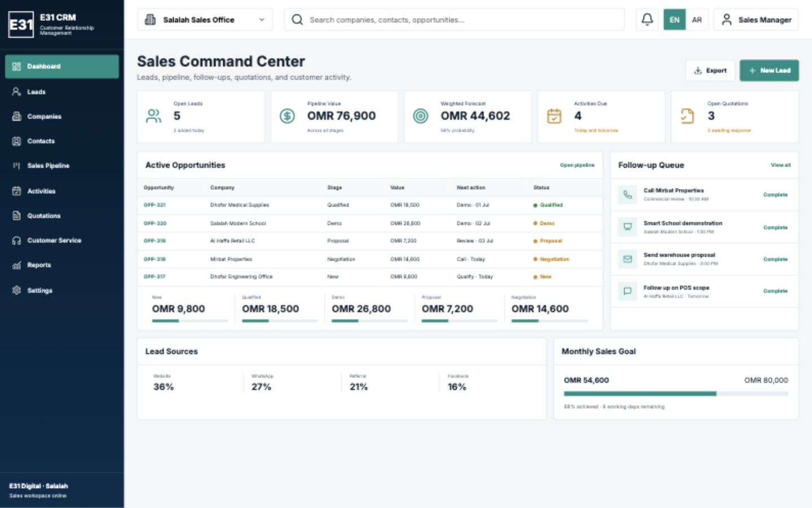Screen dimensions: 812x508
Task: Click the Settings gear icon
Action: click(x=16, y=290)
